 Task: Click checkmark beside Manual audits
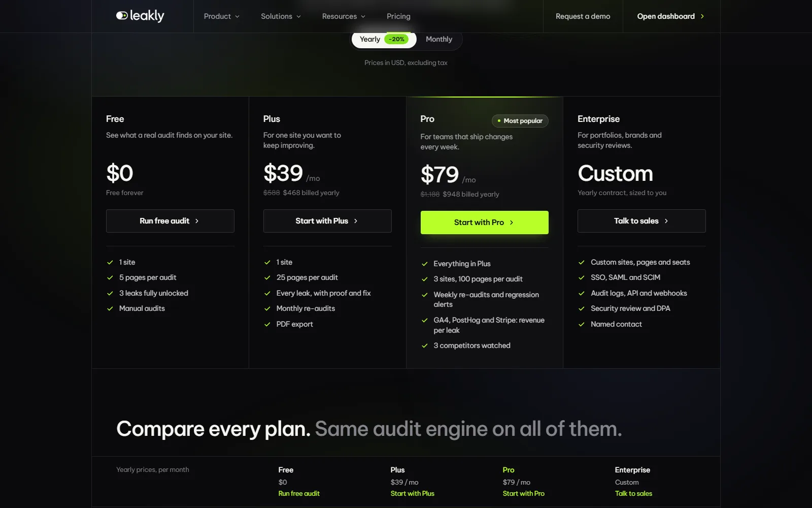click(110, 309)
